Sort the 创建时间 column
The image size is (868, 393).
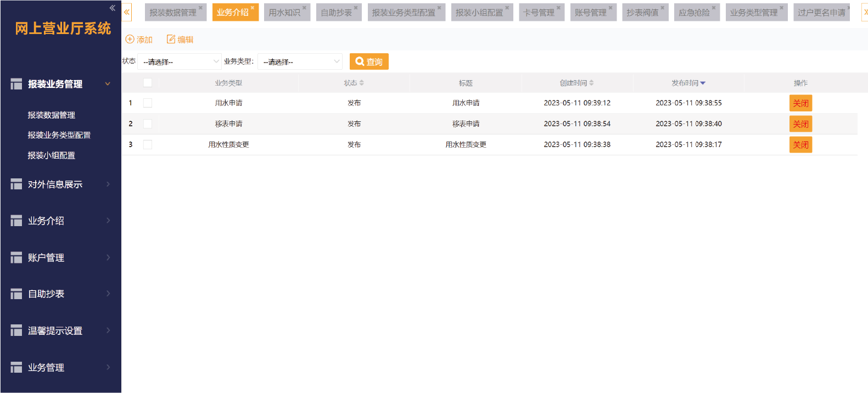point(591,83)
